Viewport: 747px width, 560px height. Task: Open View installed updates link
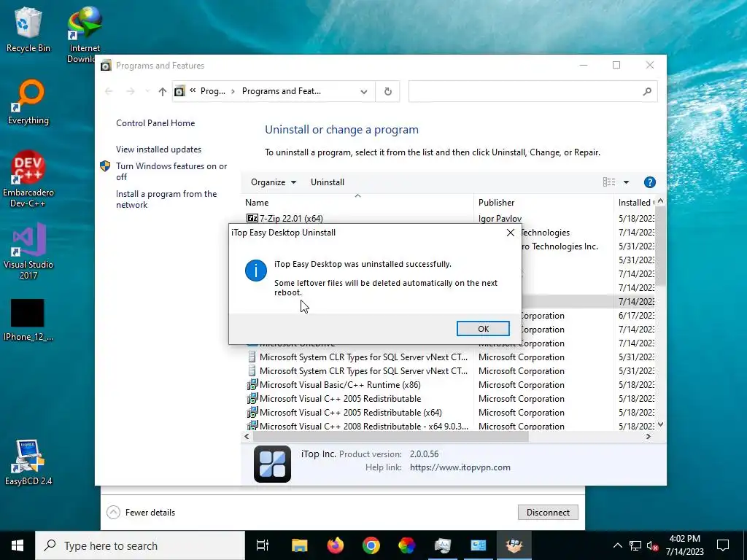[x=158, y=149]
